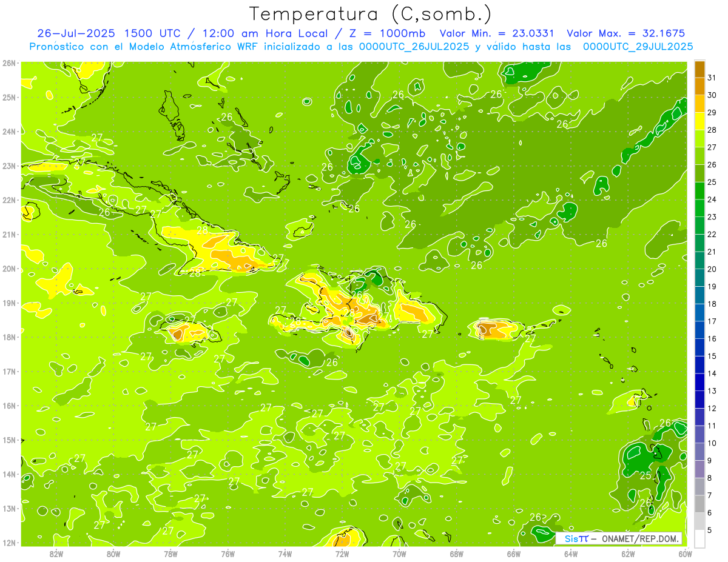Pick the orange segment between 30 and 31

click(x=699, y=87)
